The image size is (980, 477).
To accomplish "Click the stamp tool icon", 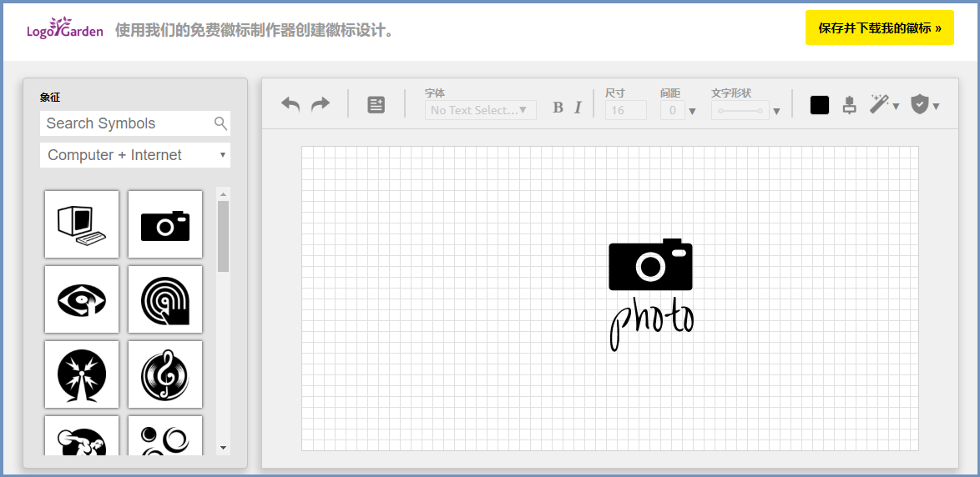I will point(850,105).
